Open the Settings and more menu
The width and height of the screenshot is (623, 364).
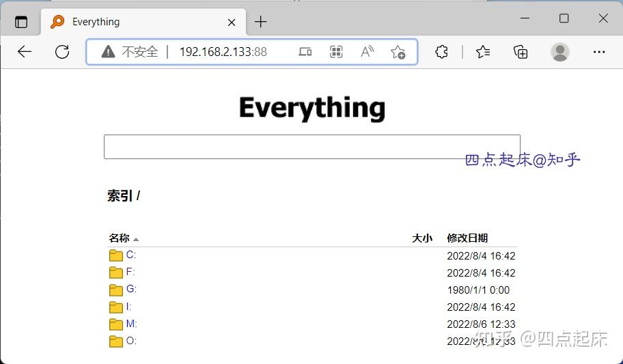[x=599, y=52]
